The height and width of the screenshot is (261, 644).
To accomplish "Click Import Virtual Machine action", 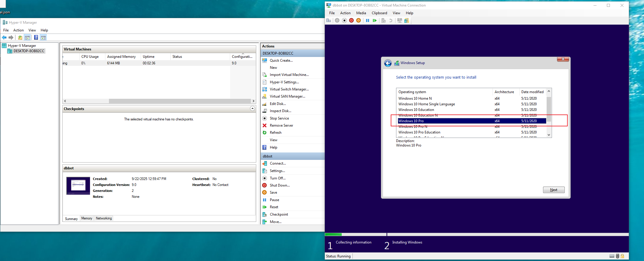I will tap(289, 75).
